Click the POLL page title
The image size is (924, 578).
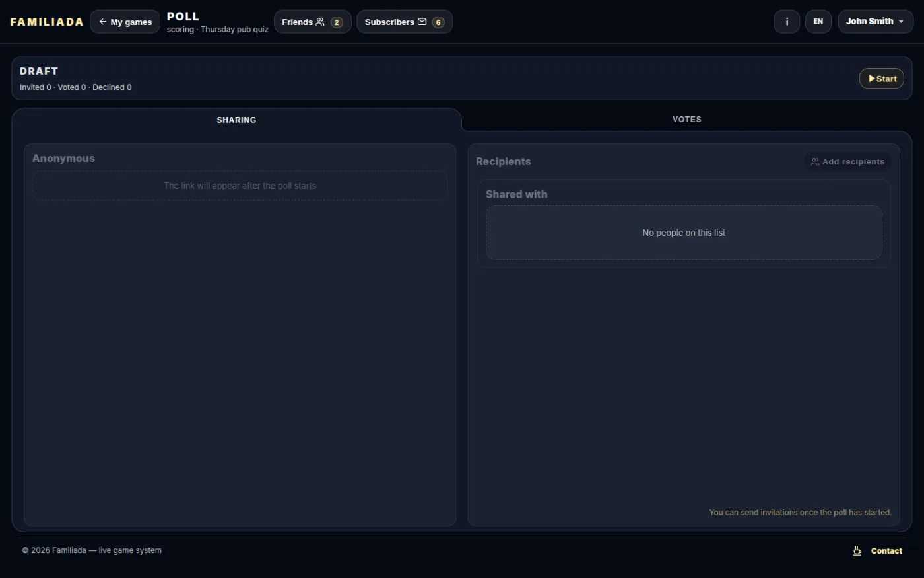[183, 17]
